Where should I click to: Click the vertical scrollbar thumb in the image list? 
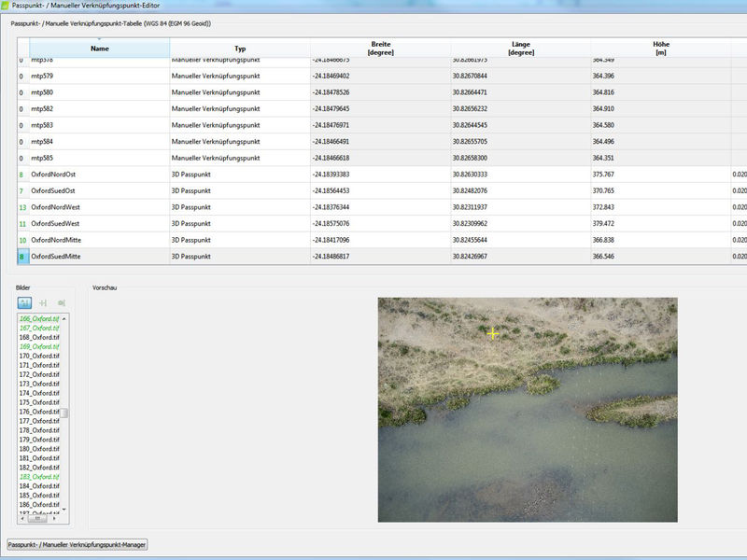coord(63,413)
